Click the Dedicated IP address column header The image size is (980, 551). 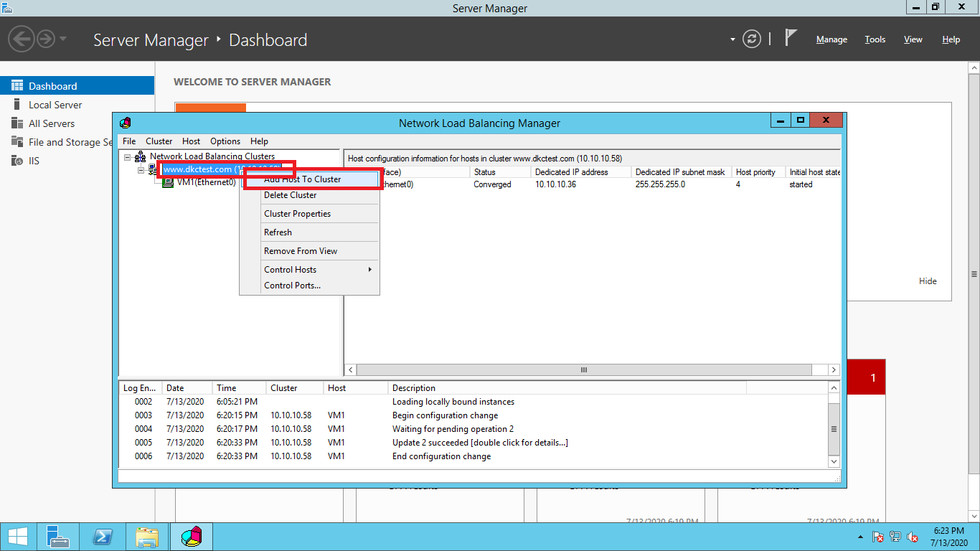tap(582, 172)
